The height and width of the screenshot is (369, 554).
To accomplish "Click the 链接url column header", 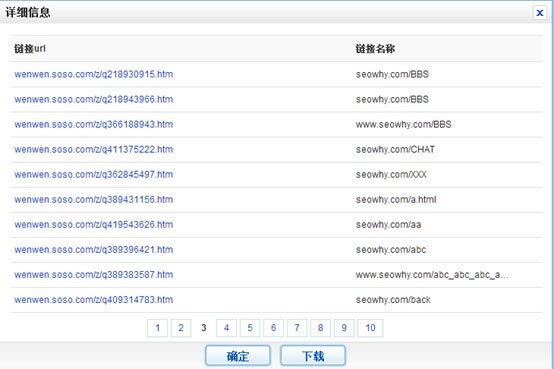I will [x=30, y=49].
